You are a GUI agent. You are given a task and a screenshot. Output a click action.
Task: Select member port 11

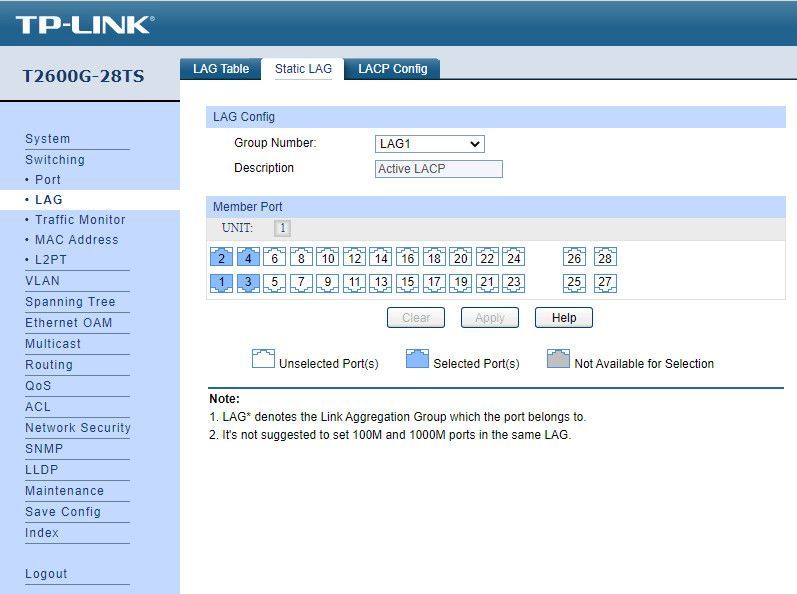354,283
